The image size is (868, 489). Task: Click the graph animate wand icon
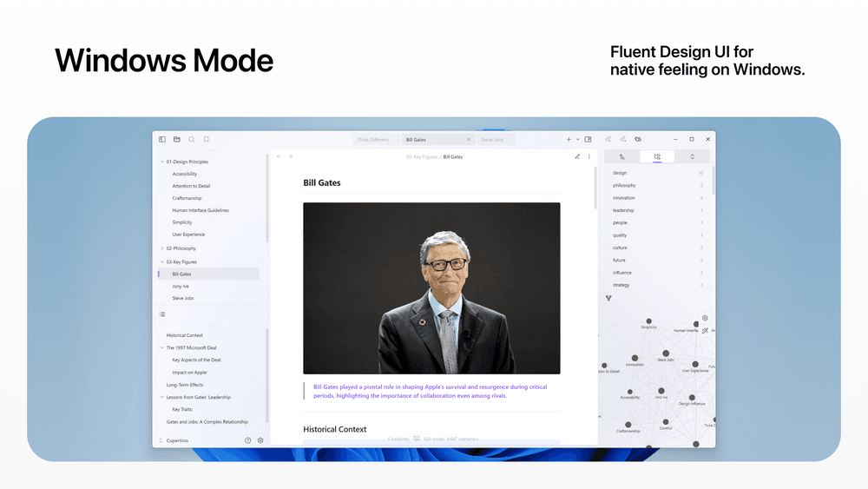pyautogui.click(x=705, y=331)
